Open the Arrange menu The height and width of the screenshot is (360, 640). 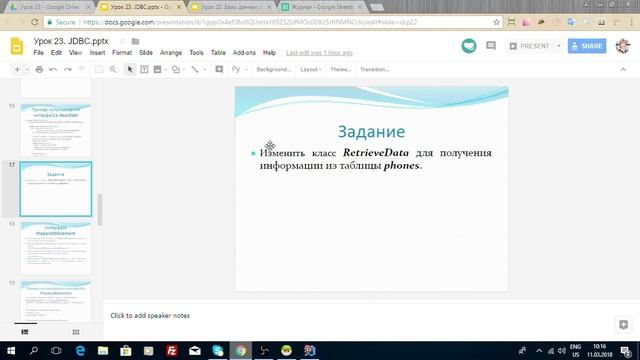tap(171, 53)
